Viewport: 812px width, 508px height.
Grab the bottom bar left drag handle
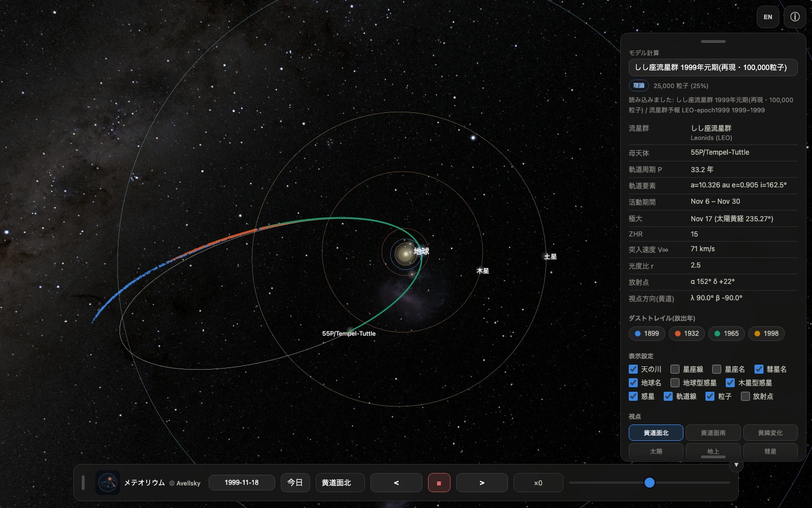click(x=83, y=483)
